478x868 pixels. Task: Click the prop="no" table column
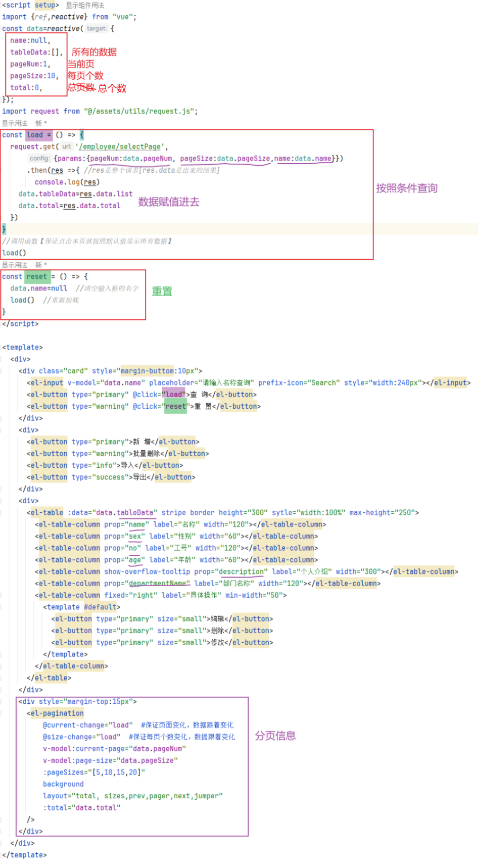pyautogui.click(x=177, y=548)
